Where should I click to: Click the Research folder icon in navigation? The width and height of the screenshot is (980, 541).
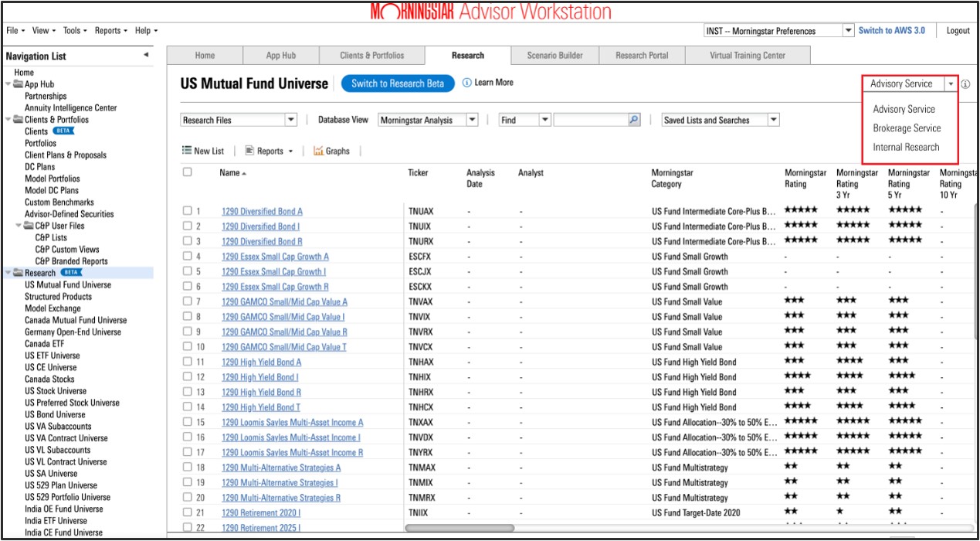(x=18, y=273)
